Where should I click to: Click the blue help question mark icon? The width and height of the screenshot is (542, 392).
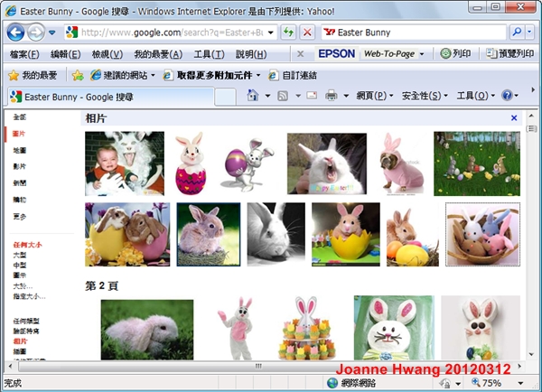point(507,95)
